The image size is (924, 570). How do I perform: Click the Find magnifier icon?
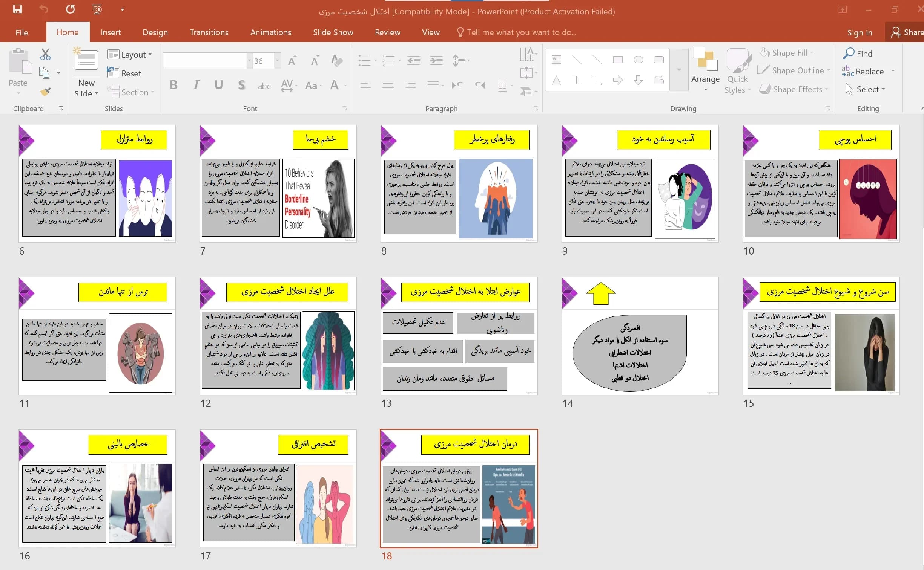(849, 53)
